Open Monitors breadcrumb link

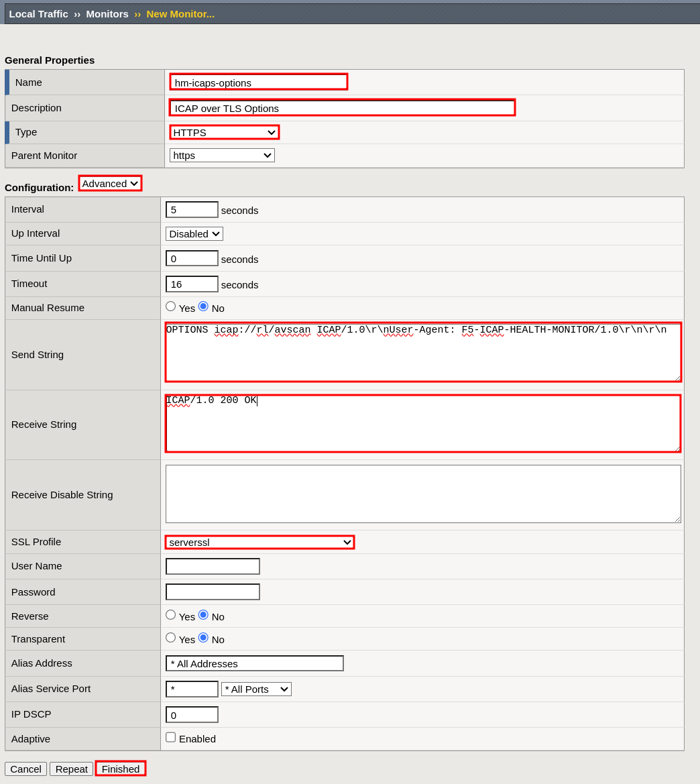click(x=107, y=13)
